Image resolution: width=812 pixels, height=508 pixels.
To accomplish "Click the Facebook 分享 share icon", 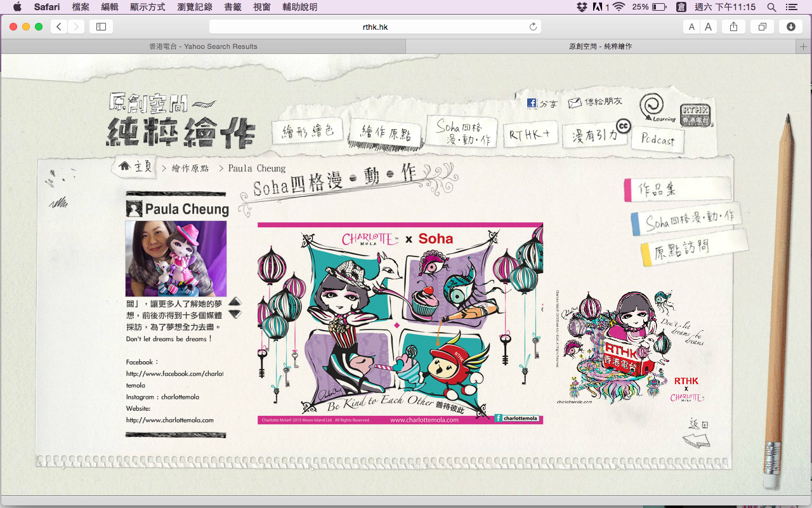I will 532,104.
